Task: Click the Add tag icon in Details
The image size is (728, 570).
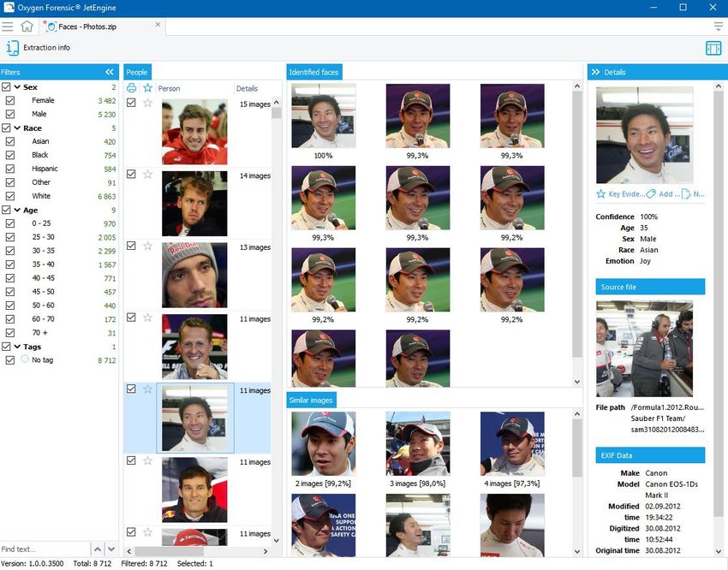Action: (651, 194)
